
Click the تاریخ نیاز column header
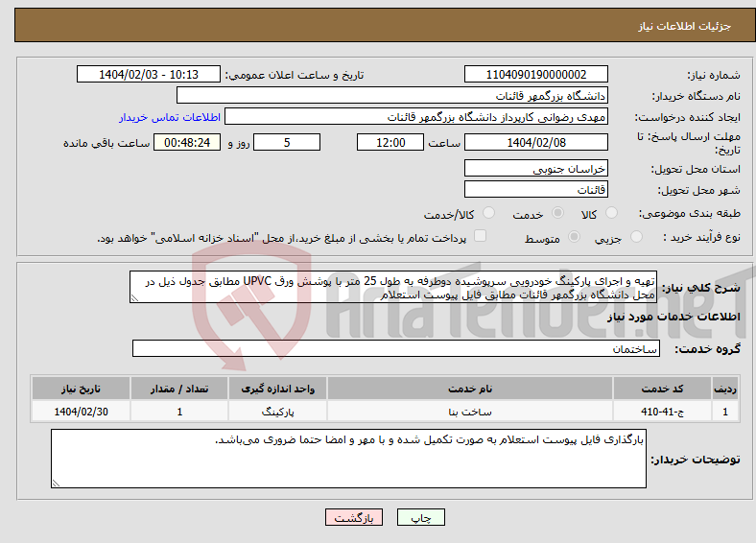coord(81,389)
